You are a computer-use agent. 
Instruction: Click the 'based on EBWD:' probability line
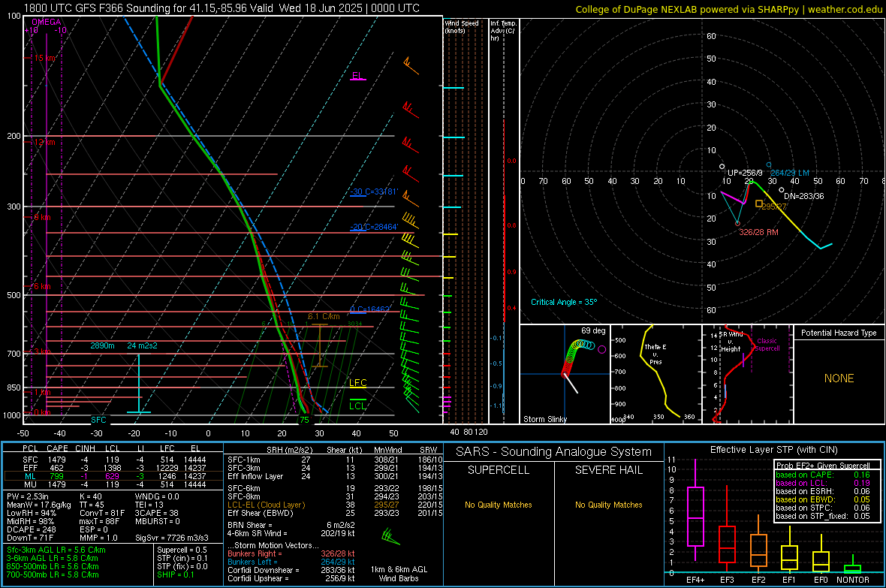point(823,500)
